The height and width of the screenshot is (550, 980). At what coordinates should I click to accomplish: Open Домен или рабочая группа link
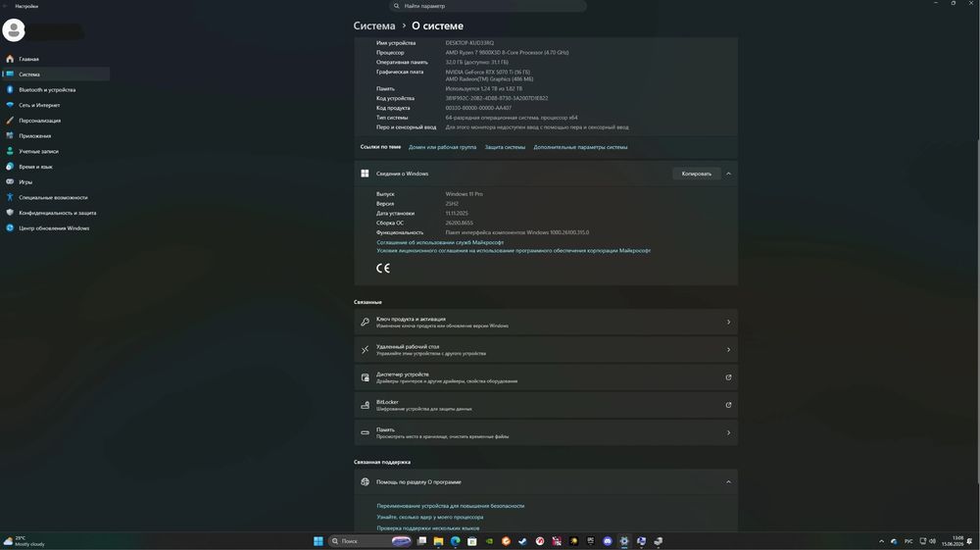click(x=442, y=147)
